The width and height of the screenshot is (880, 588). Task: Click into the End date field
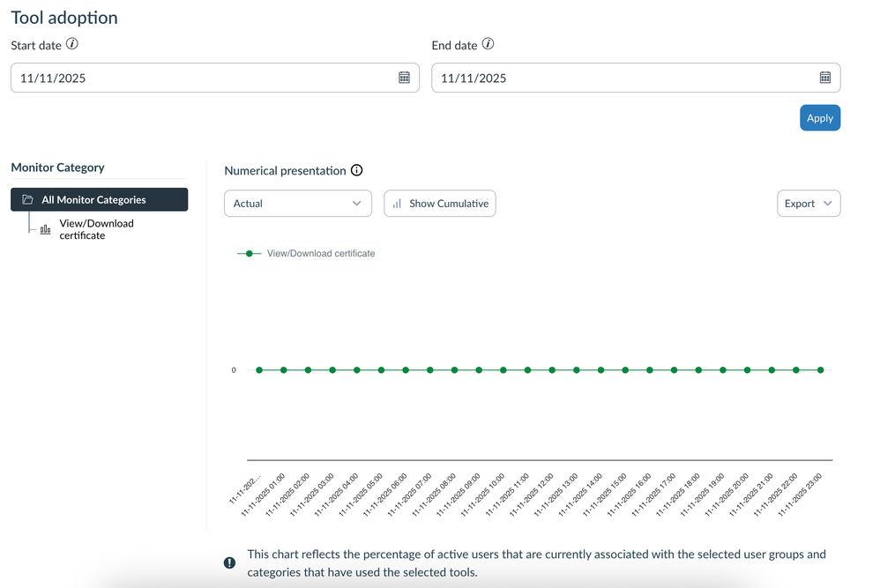[622, 78]
